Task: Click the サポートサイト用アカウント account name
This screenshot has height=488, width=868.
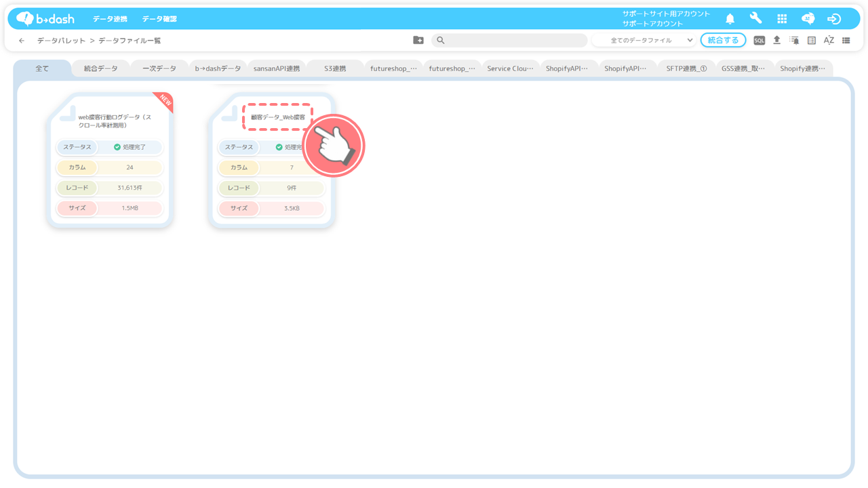Action: click(667, 14)
